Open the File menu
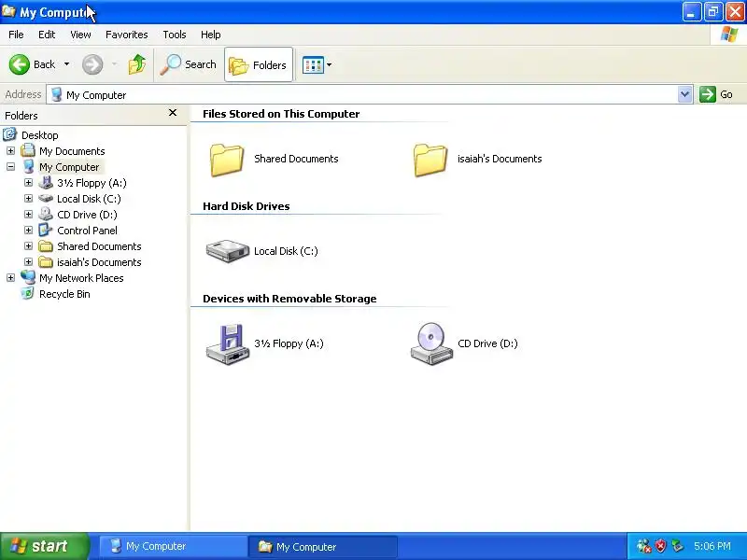The height and width of the screenshot is (560, 747). 16,35
